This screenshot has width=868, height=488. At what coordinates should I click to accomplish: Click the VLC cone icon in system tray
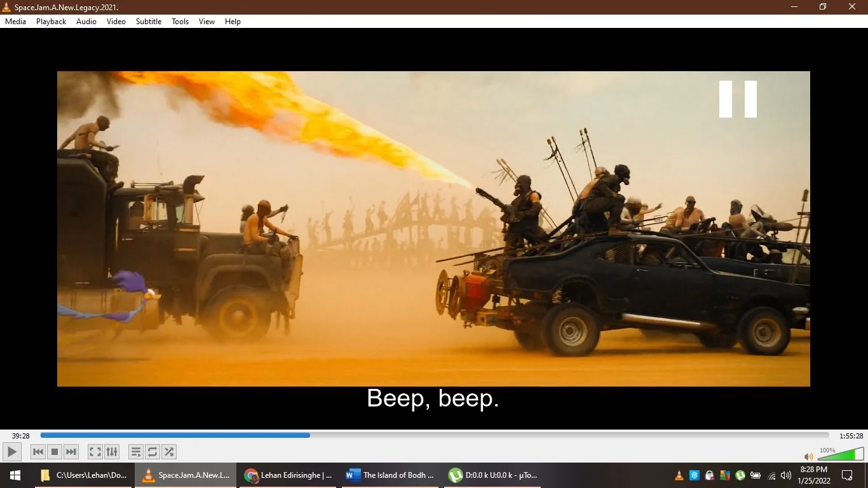679,475
